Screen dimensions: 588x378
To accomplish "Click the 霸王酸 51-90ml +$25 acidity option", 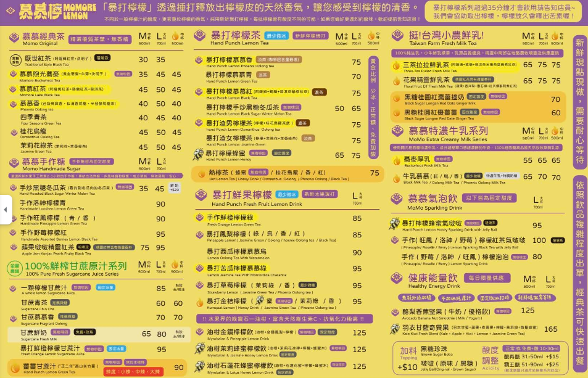I will pyautogui.click(x=531, y=364).
